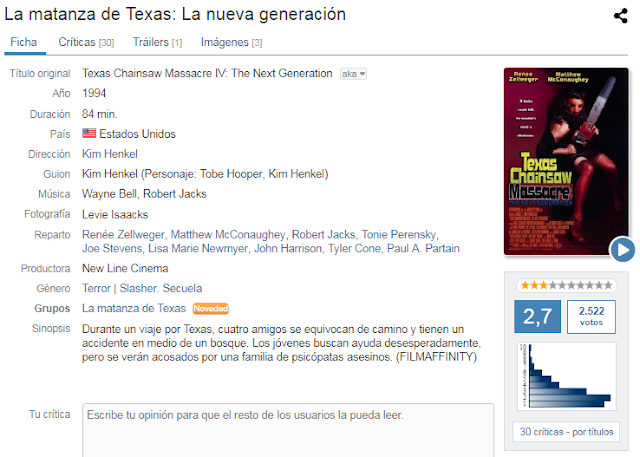640x457 pixels.
Task: Switch to the Ficha tab
Action: tap(24, 42)
